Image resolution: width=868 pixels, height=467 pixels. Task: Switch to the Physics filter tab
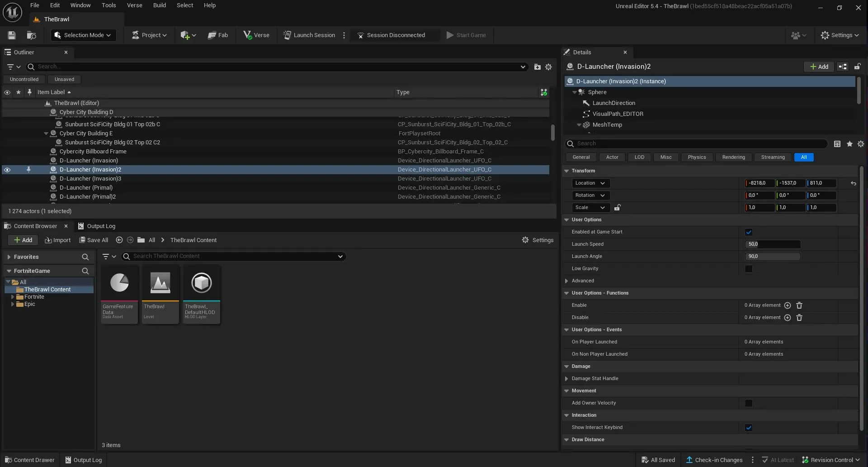point(696,157)
